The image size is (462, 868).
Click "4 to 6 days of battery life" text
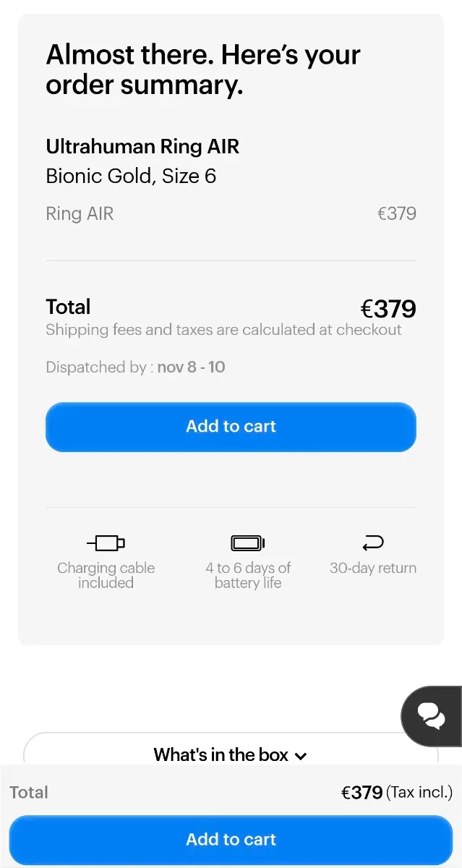pos(248,575)
